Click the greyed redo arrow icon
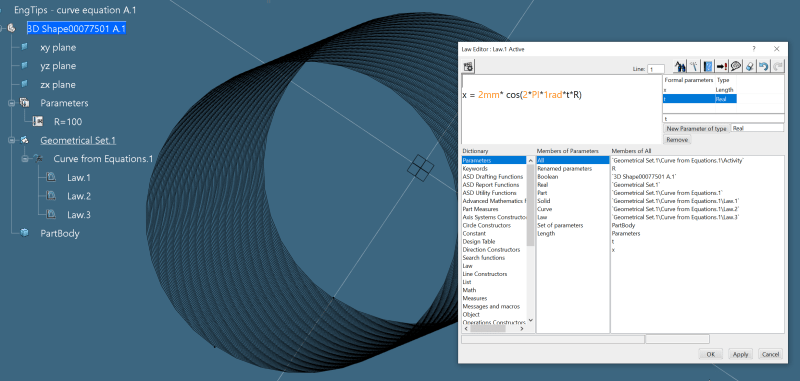Screen dimensions: 800x381 tap(777, 66)
